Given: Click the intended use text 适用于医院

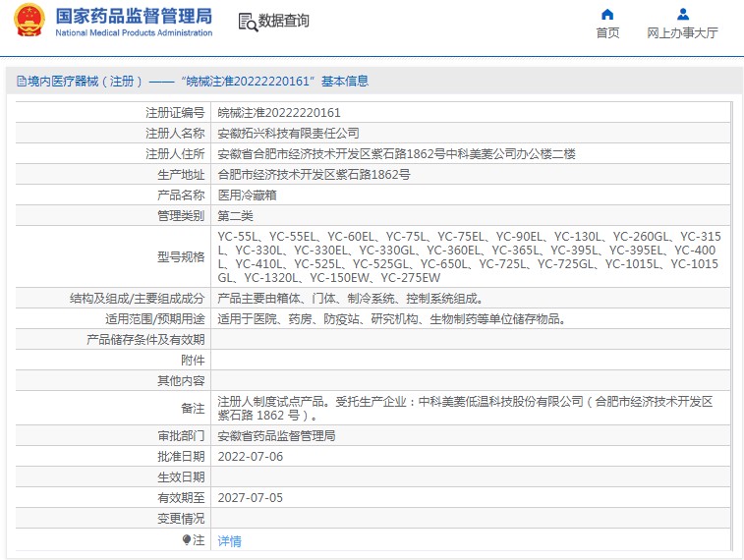Looking at the screenshot, I should click(x=391, y=318).
